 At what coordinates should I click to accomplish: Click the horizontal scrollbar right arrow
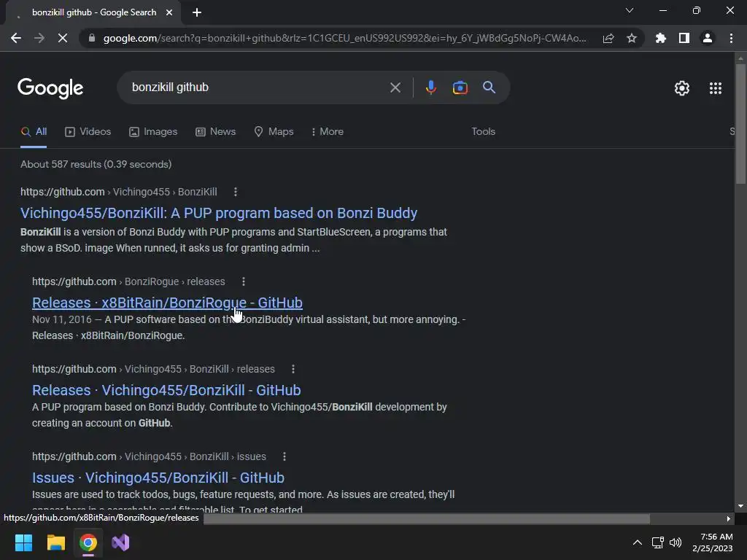coord(729,518)
